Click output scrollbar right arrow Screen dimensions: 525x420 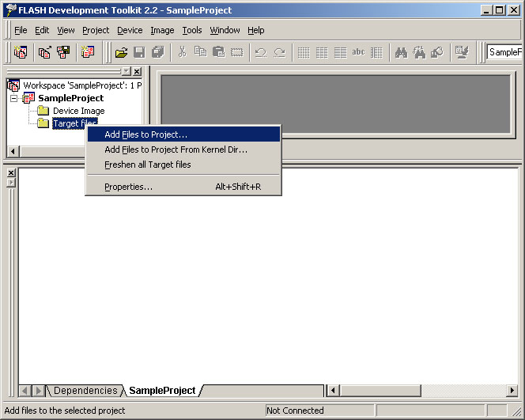(x=512, y=391)
